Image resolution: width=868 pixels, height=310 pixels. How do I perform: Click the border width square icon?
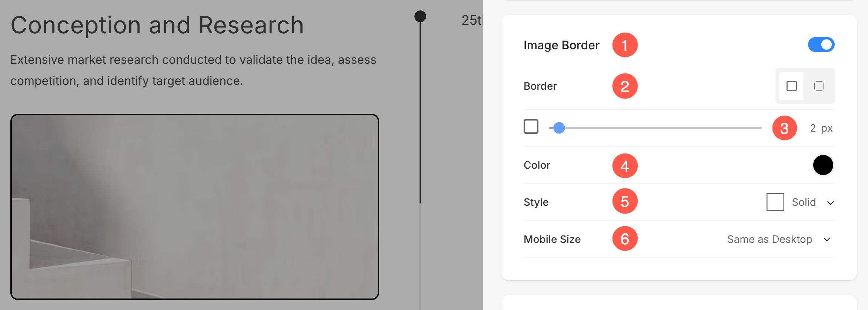pyautogui.click(x=531, y=126)
